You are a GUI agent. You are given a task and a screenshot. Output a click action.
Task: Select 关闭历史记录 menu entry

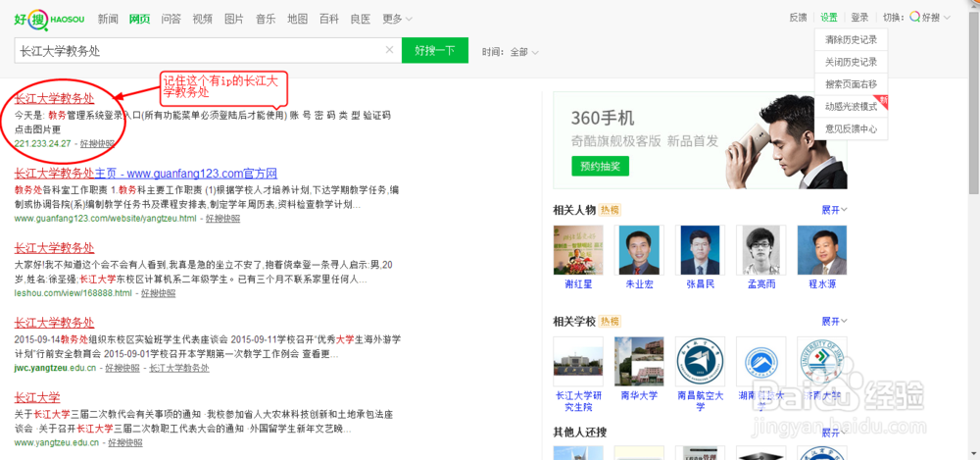851,62
